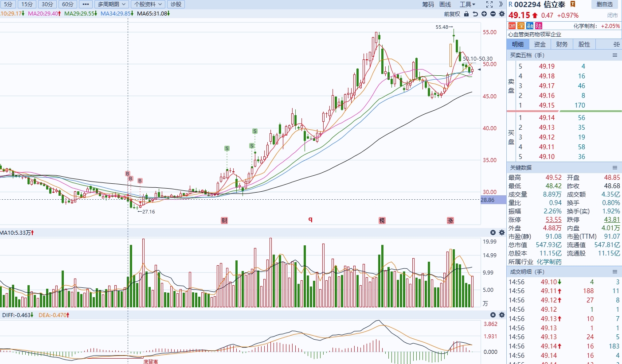Click the 底背离 divergence label

click(150, 361)
